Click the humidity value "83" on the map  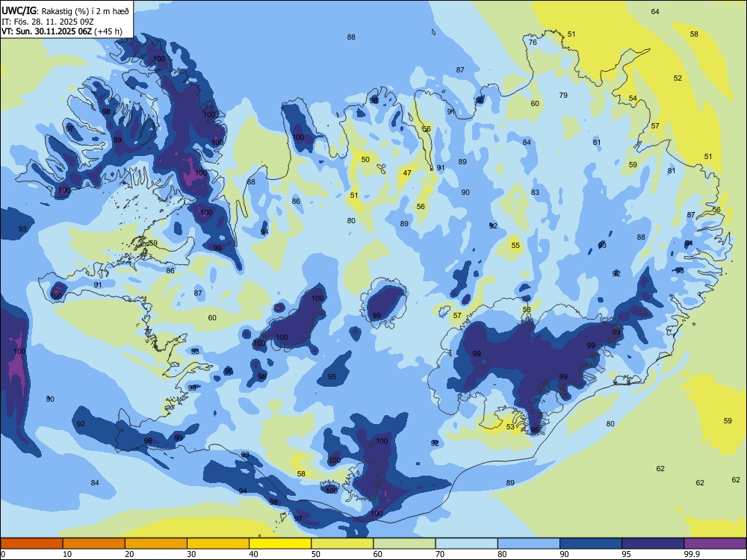pyautogui.click(x=535, y=193)
